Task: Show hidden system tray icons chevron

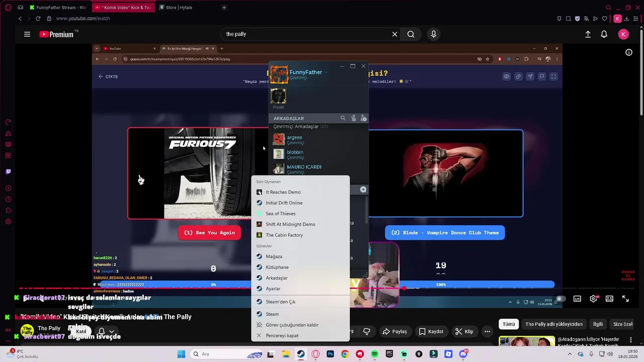Action: point(570,354)
